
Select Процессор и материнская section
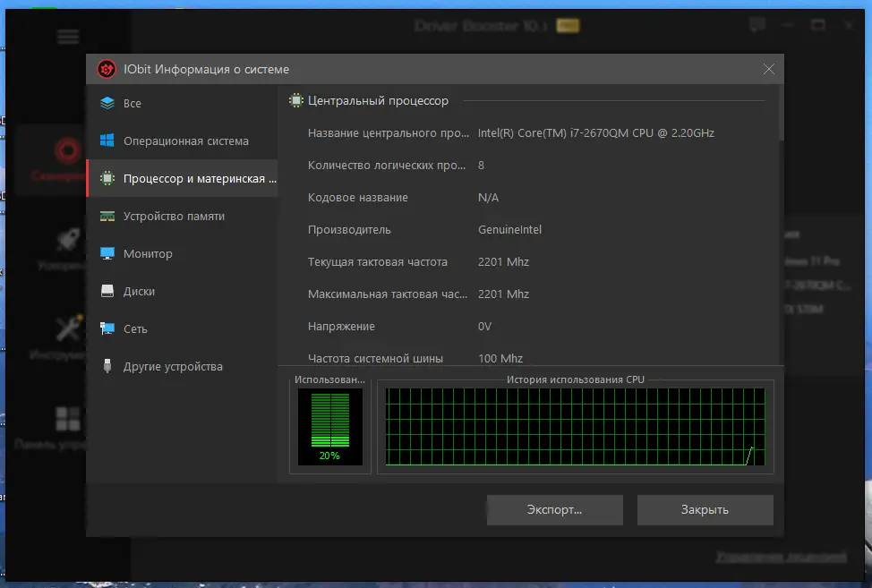coord(182,178)
